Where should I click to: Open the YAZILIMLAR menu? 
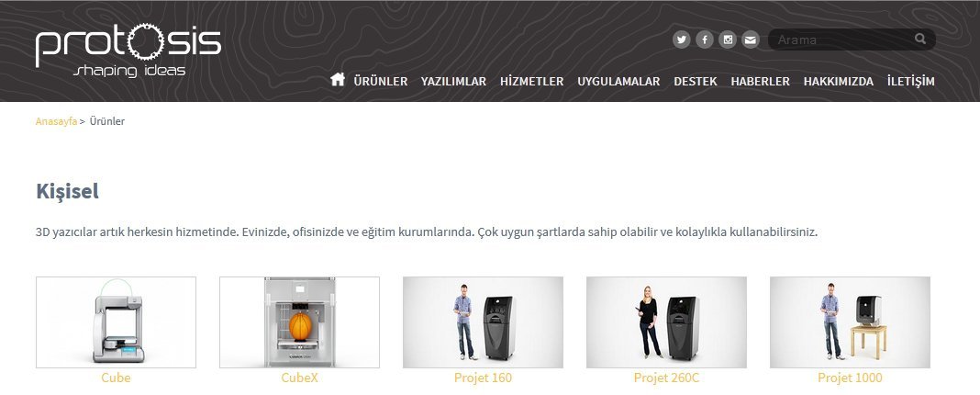pos(453,82)
